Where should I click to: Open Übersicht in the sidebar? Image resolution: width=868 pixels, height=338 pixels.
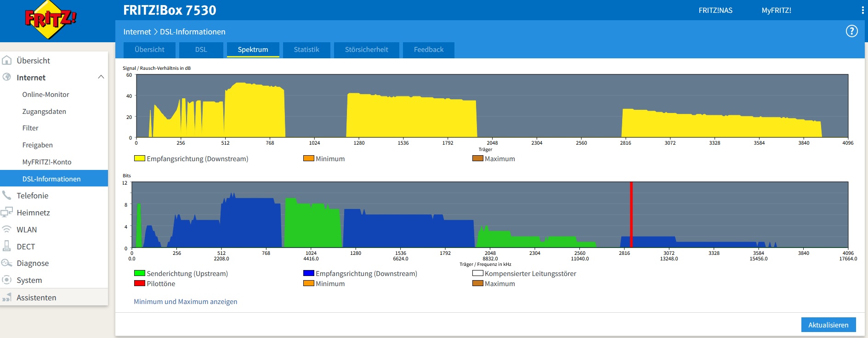pos(33,61)
